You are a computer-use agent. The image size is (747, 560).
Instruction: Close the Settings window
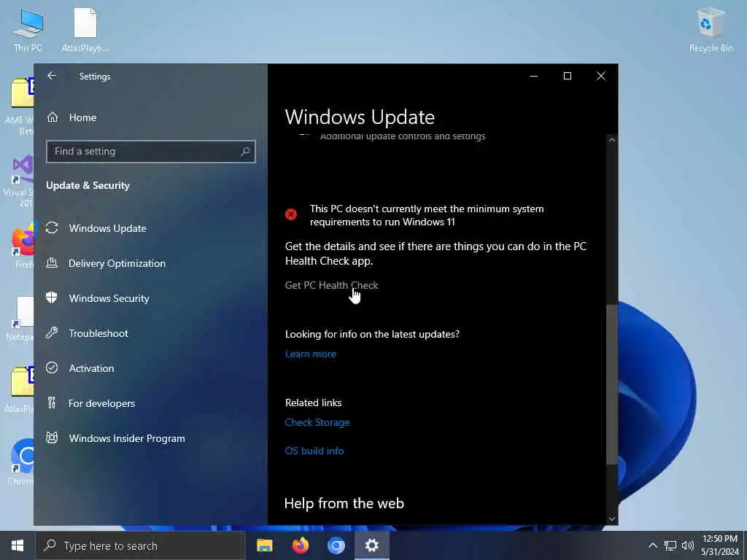[x=601, y=76]
